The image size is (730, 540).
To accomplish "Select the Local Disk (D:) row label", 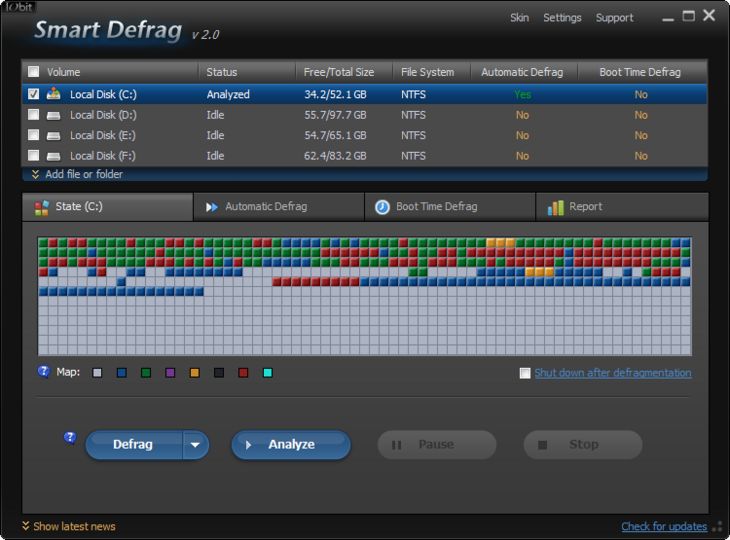I will pos(103,115).
